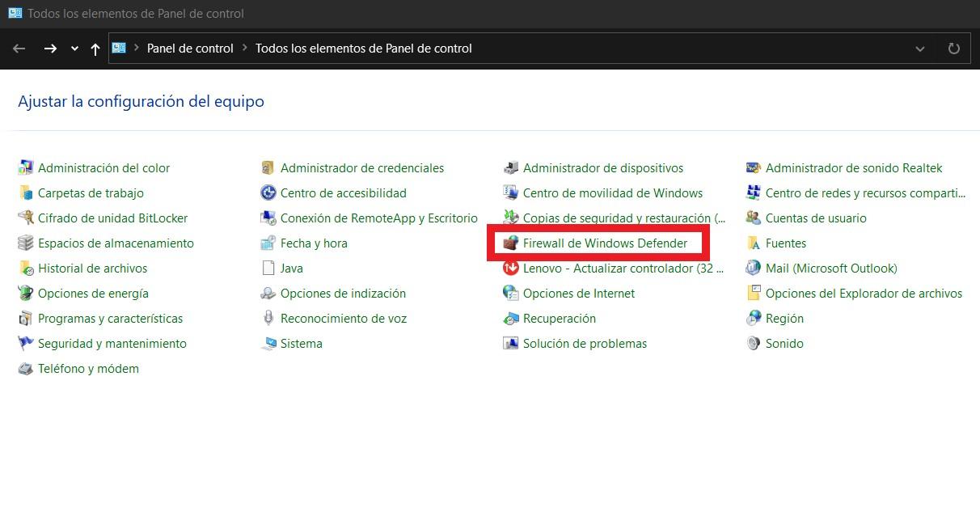
Task: Open the Programas y características icon
Action: [26, 319]
